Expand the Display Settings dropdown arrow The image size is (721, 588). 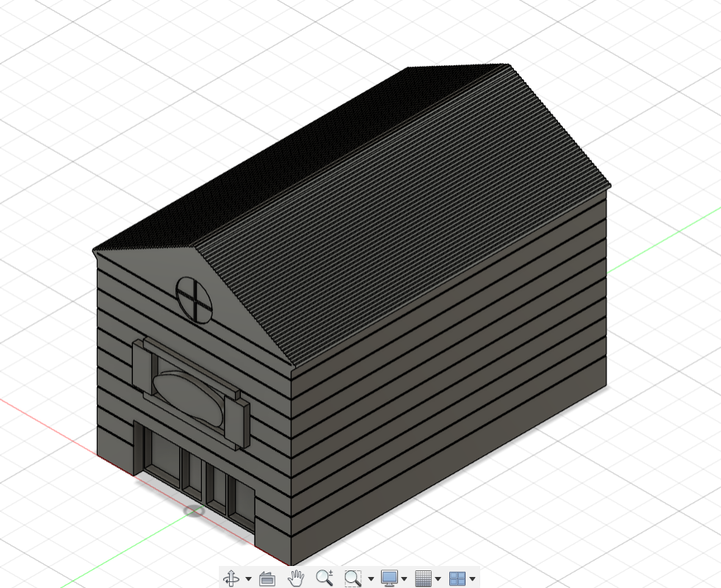[x=404, y=578]
